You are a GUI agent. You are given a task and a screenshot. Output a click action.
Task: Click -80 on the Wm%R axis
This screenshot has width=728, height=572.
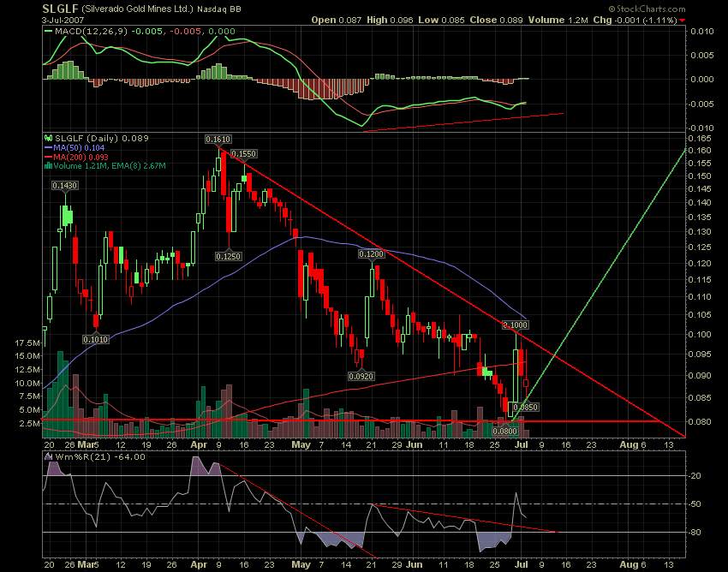click(x=695, y=532)
